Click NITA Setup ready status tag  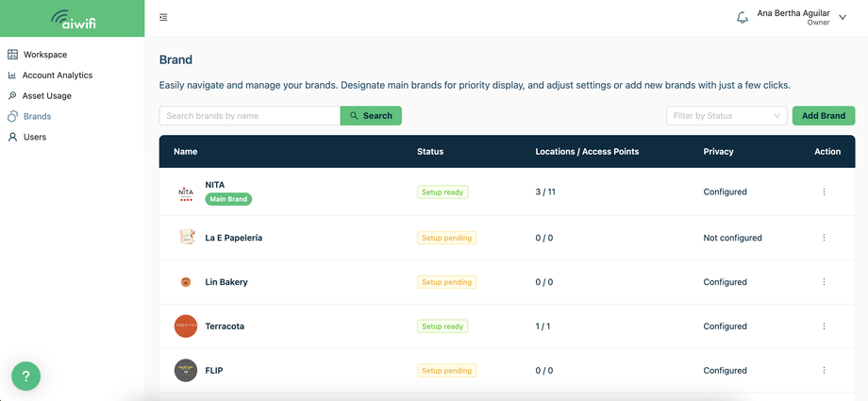(442, 192)
